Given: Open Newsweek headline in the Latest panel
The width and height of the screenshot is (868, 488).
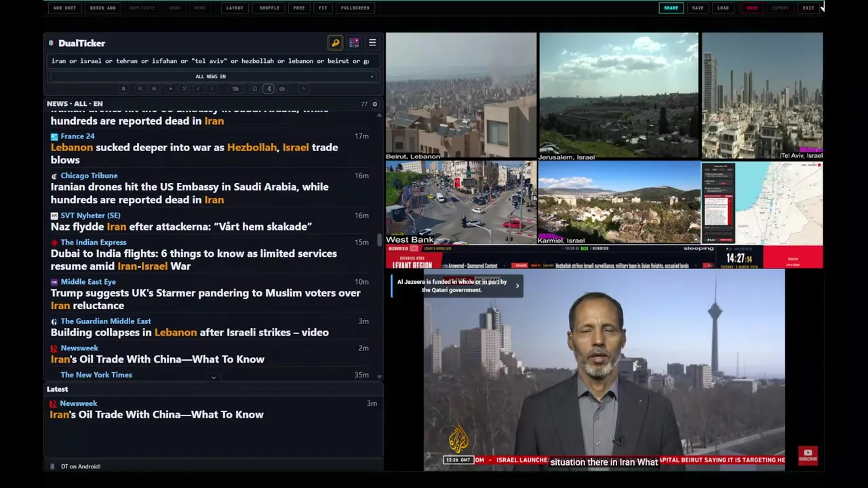Looking at the screenshot, I should point(157,415).
